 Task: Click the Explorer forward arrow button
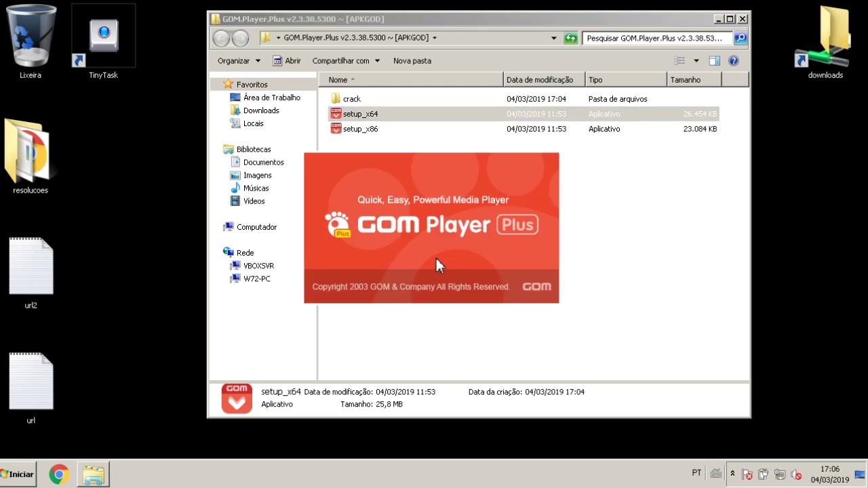click(x=240, y=38)
